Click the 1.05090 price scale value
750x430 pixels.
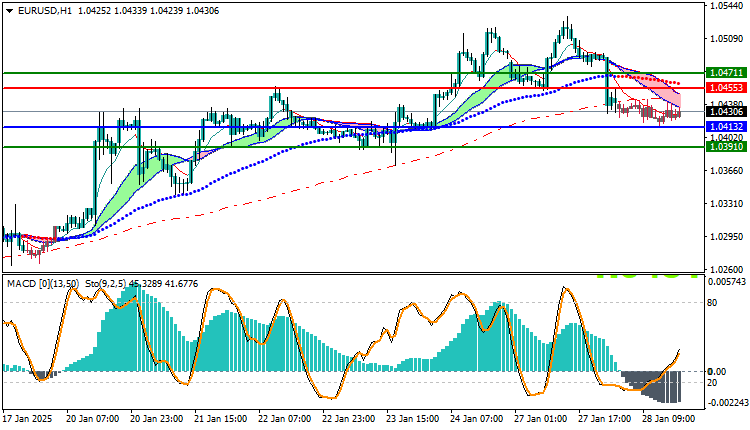click(x=727, y=39)
